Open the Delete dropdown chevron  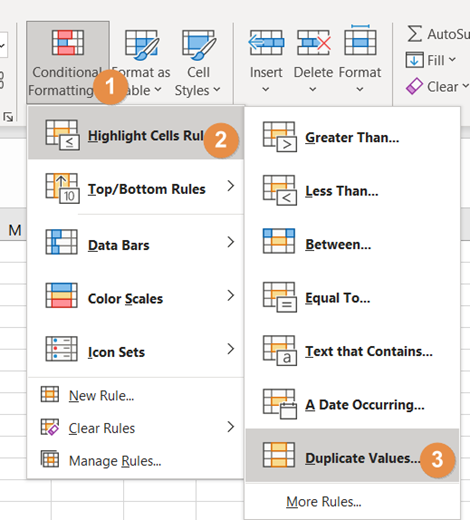pyautogui.click(x=313, y=89)
